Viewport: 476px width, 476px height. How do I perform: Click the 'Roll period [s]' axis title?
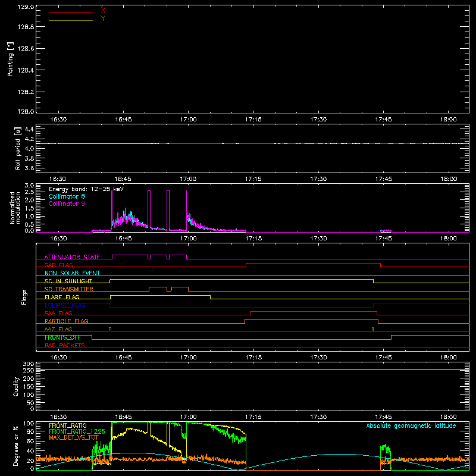click(18, 148)
